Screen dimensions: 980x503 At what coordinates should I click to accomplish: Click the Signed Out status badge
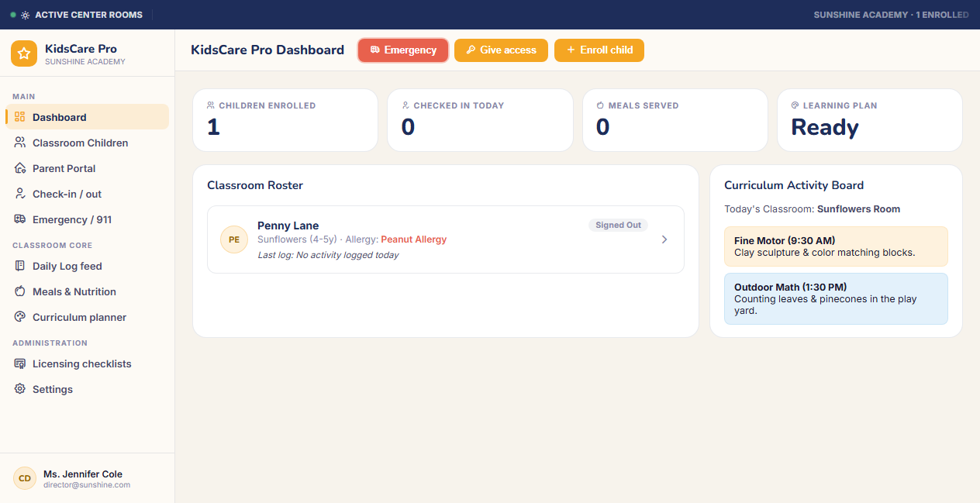point(618,225)
